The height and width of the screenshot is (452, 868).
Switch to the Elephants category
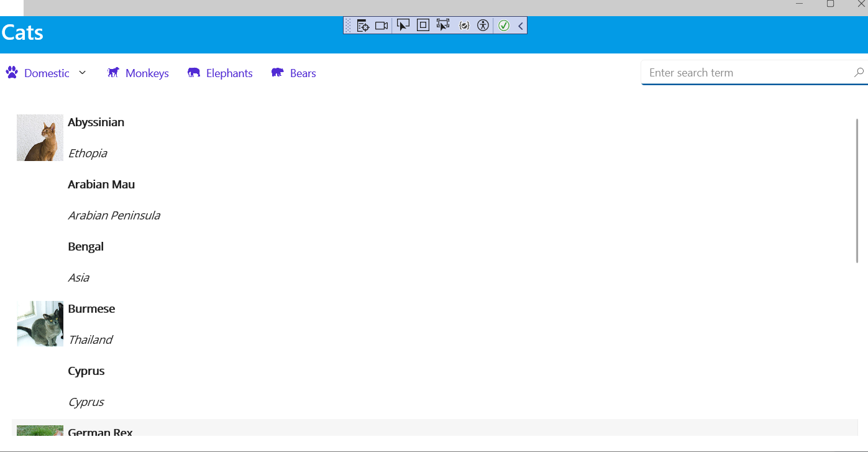(229, 73)
